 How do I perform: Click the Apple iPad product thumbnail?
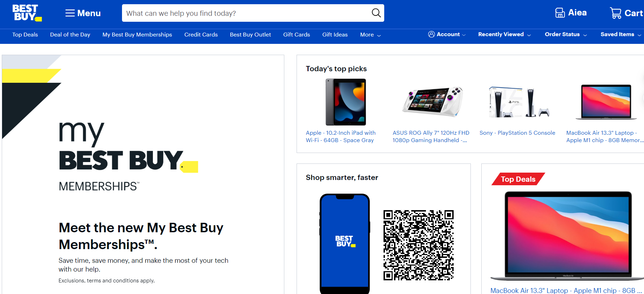pyautogui.click(x=346, y=102)
